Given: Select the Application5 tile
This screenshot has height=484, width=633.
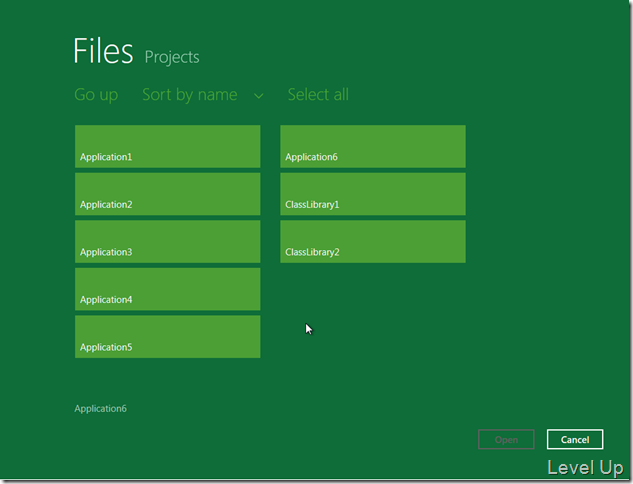Looking at the screenshot, I should [x=168, y=337].
